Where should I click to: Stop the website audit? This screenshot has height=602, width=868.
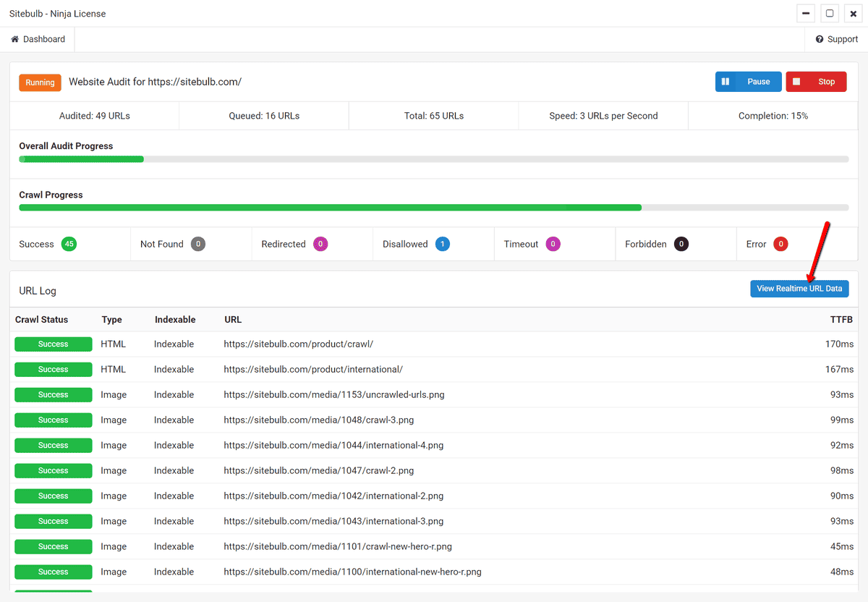tap(816, 82)
